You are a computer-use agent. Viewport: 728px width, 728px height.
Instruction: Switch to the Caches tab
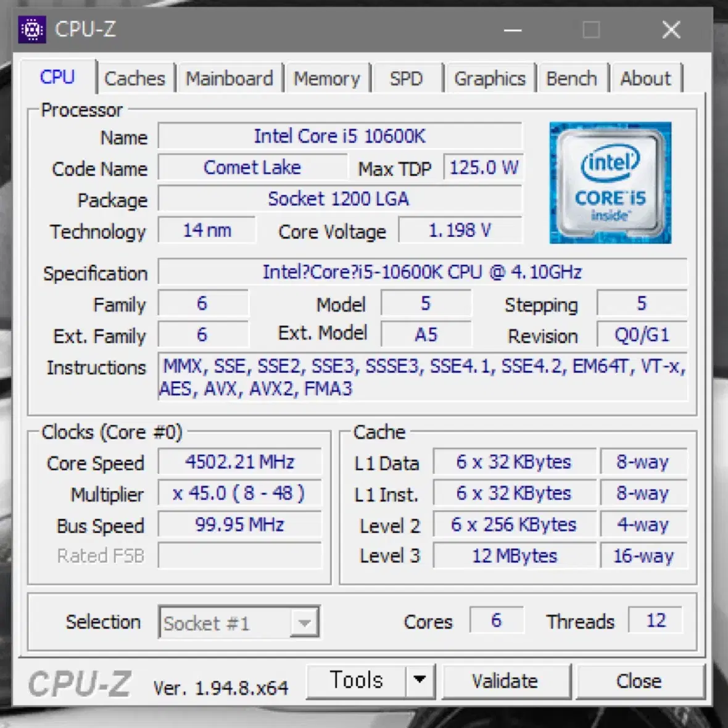coord(134,78)
